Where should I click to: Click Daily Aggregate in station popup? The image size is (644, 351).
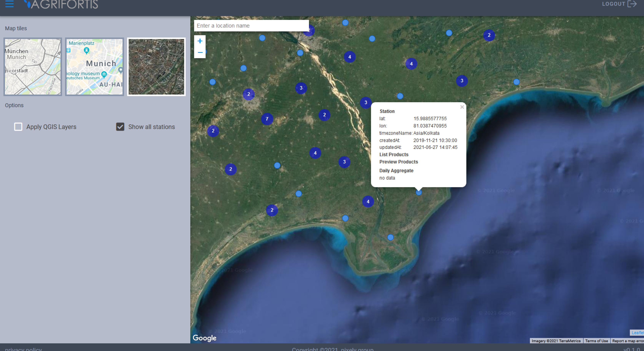[396, 171]
